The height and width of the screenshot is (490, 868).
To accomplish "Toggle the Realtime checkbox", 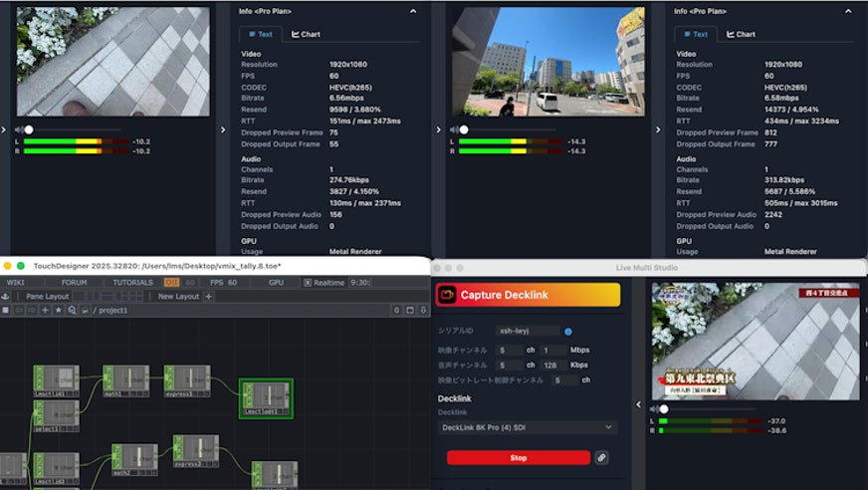I will 308,283.
